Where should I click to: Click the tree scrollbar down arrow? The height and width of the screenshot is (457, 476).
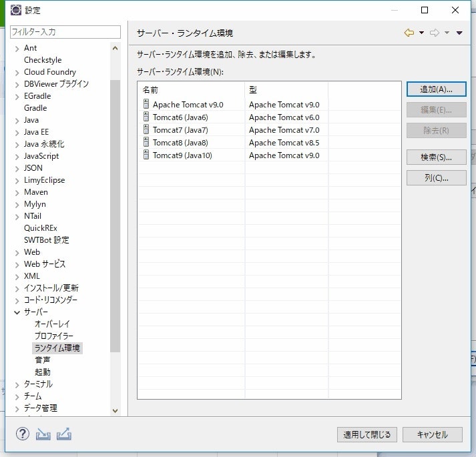point(115,410)
